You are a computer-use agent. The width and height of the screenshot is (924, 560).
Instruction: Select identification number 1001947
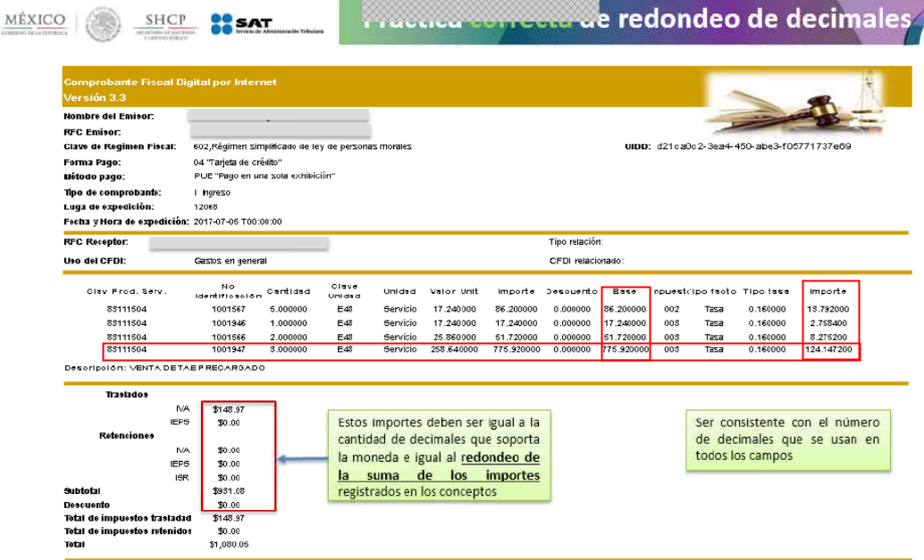(229, 350)
